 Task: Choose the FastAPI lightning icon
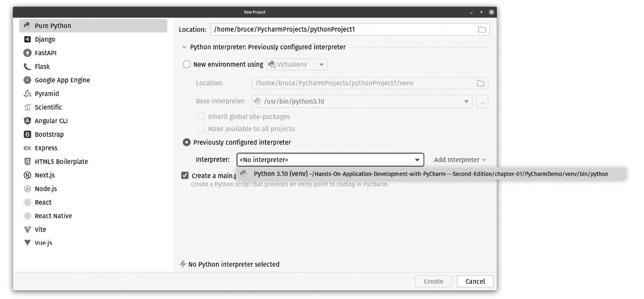point(27,53)
